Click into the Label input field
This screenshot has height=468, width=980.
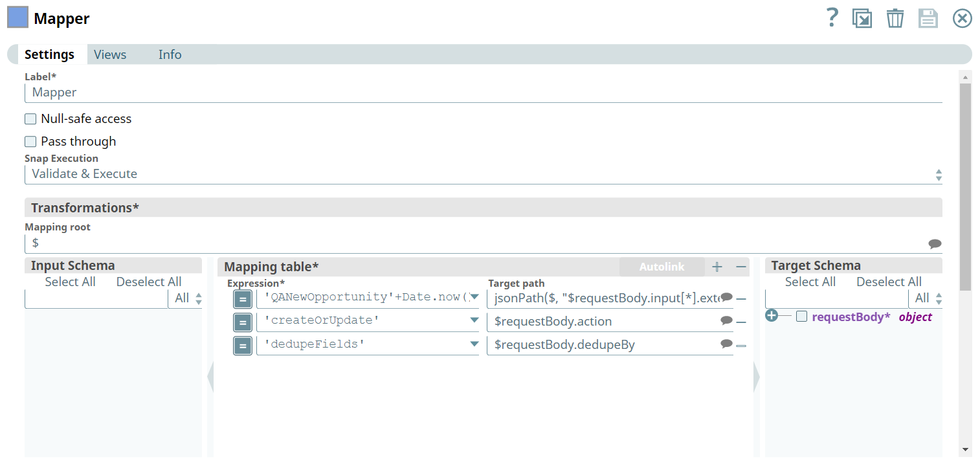point(484,93)
